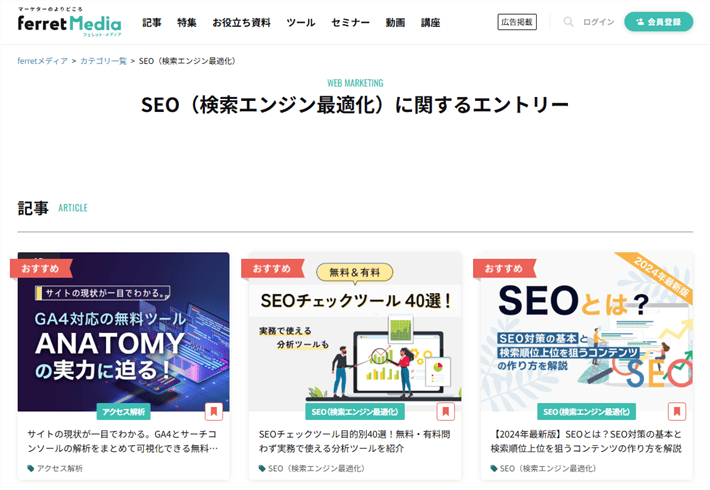
Task: Click the tag icon under 2024年最新版 card
Action: (x=494, y=468)
